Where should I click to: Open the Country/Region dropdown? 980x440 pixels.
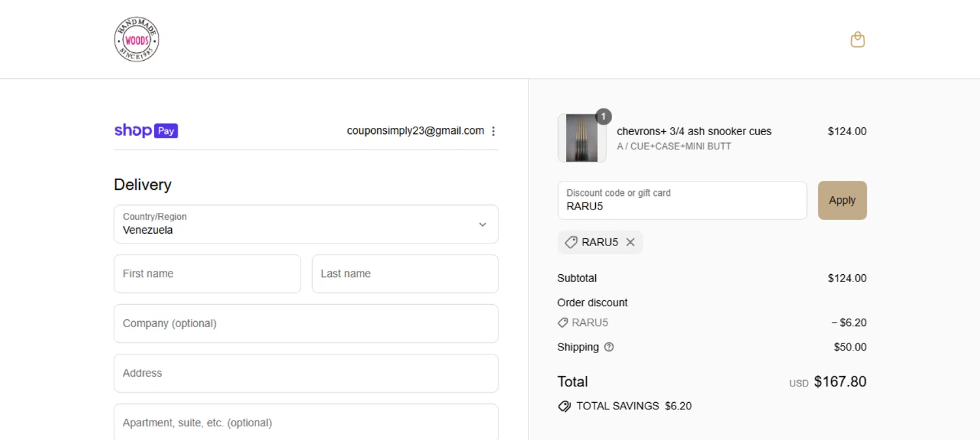click(x=306, y=224)
